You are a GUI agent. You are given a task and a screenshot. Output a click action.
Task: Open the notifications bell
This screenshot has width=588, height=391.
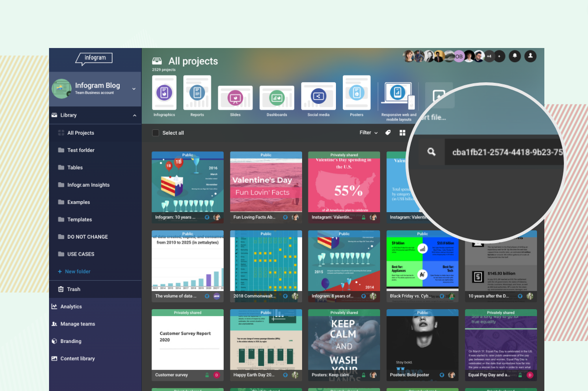click(x=515, y=56)
